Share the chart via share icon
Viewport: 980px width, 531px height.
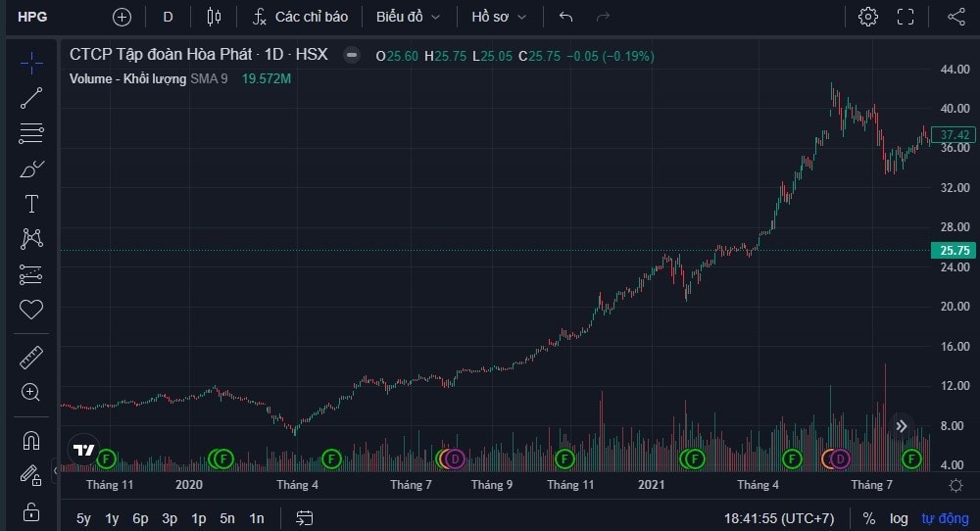click(x=956, y=17)
